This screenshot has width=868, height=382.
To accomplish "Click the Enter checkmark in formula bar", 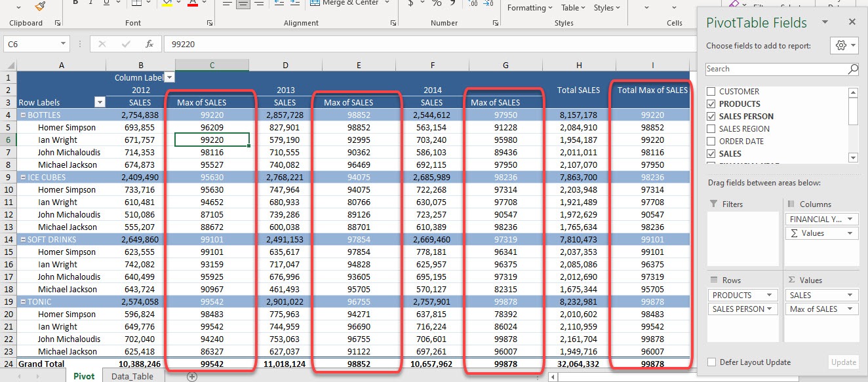I will [125, 44].
